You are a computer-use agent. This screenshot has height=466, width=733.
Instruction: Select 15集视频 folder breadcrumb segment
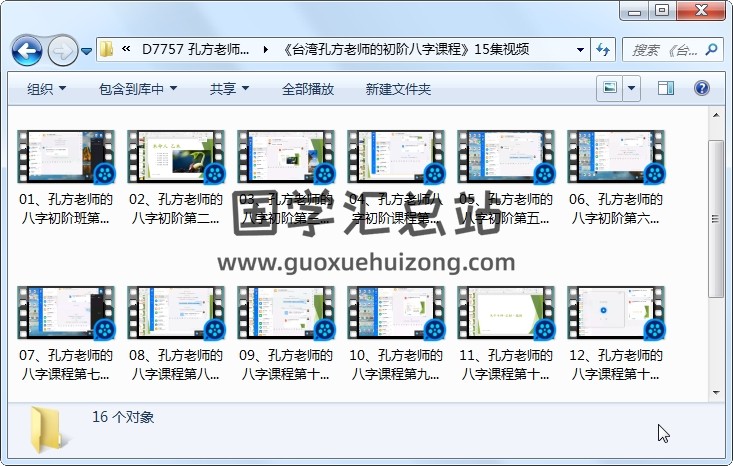[406, 49]
